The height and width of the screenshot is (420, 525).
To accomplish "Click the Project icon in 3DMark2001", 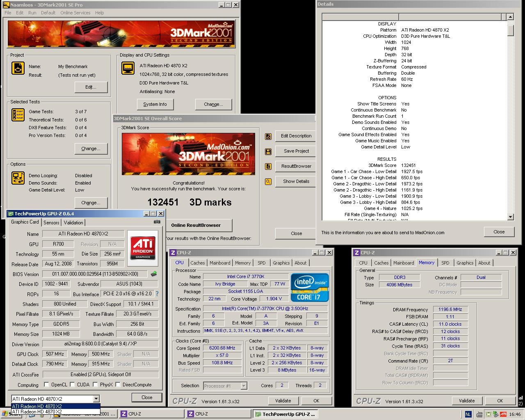I will tap(18, 68).
